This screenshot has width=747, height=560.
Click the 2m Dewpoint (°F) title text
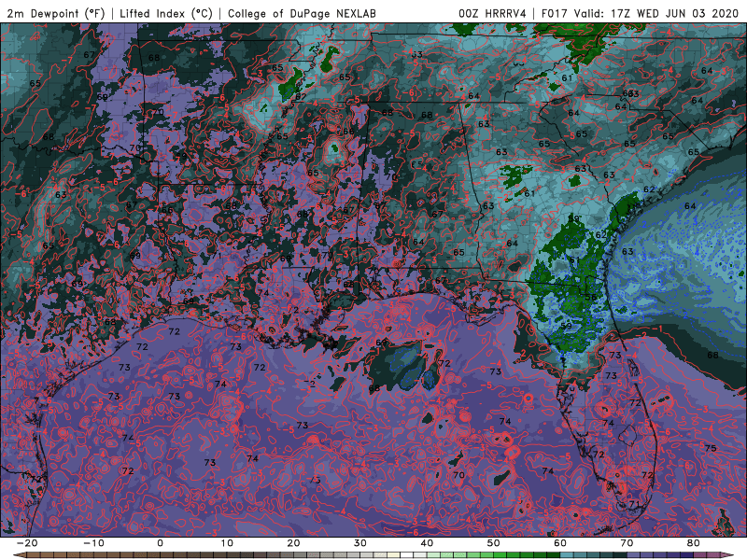coord(56,13)
